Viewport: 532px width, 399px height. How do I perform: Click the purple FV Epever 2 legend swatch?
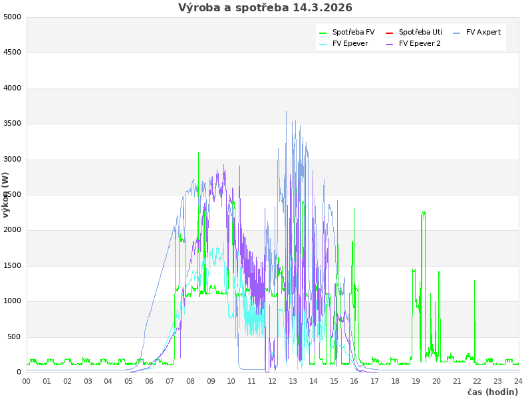tap(390, 44)
